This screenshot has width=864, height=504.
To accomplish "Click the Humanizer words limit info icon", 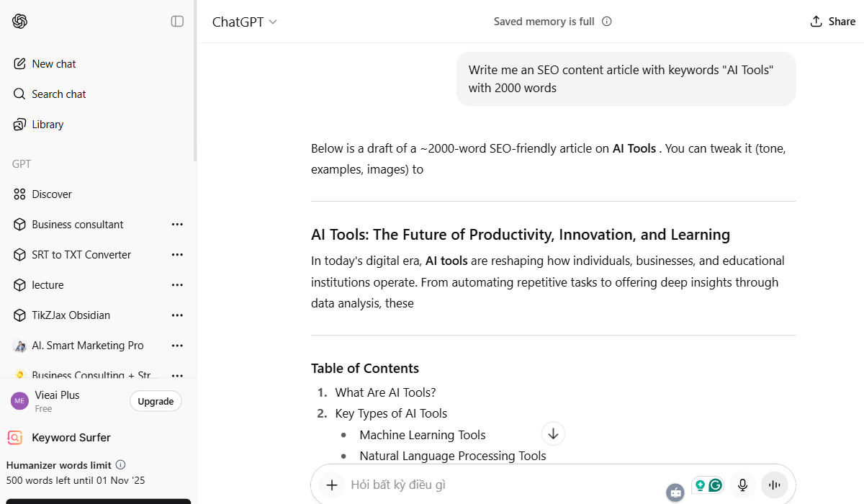I will point(121,465).
